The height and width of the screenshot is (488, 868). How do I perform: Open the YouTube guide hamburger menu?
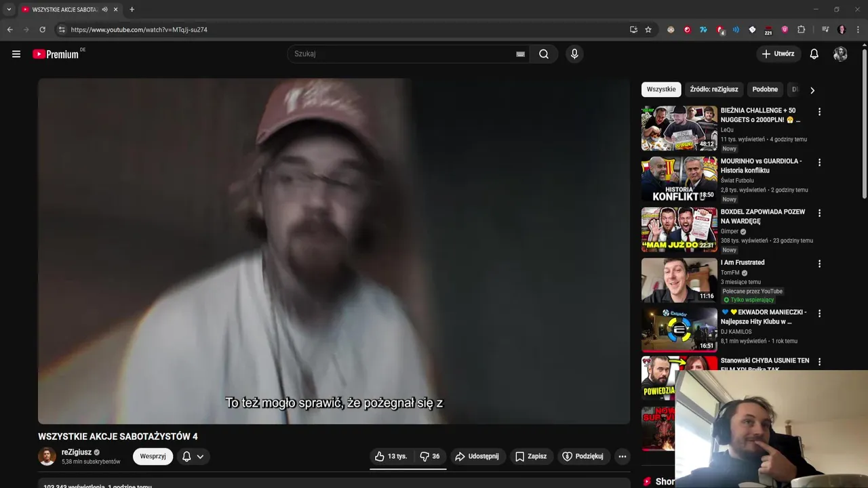(x=16, y=54)
